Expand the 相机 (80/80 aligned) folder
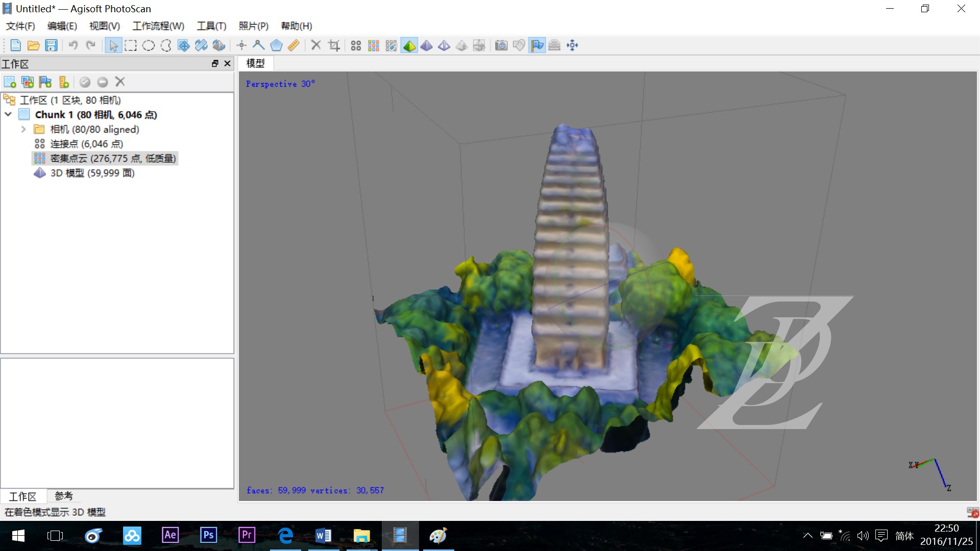Screen dimensions: 980x551 click(x=23, y=130)
